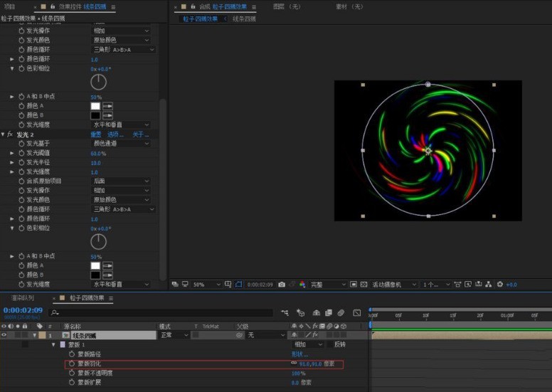Screen dimensions: 552x392
Task: Click the reset exposure icon
Action: click(x=500, y=285)
